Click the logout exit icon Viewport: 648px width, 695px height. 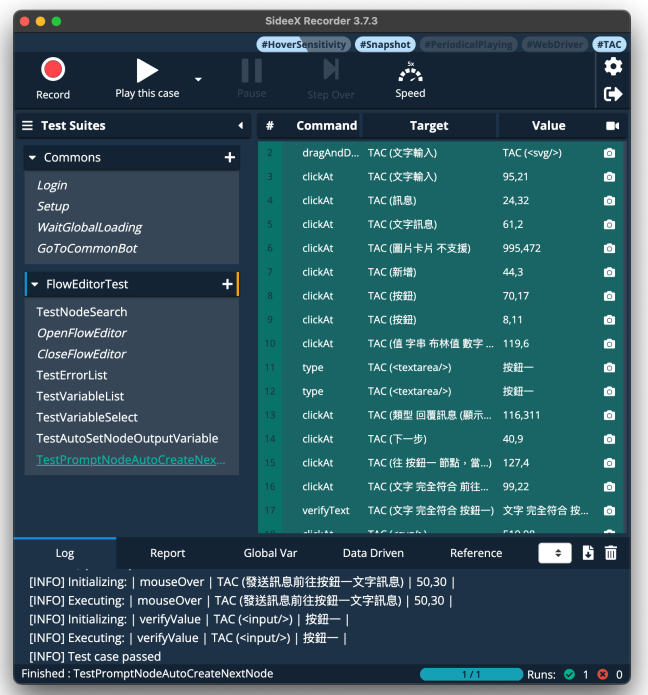613,94
